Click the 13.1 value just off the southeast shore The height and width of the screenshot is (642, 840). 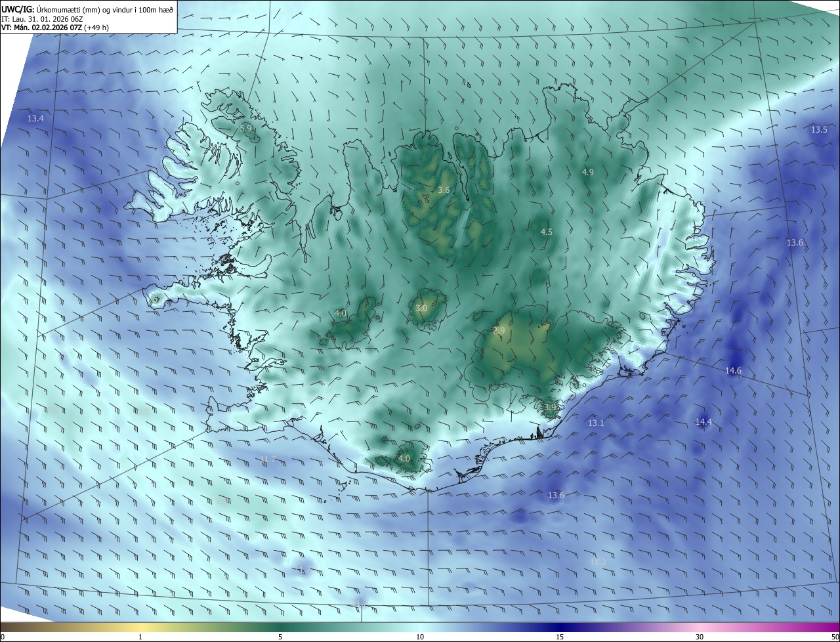coord(595,423)
